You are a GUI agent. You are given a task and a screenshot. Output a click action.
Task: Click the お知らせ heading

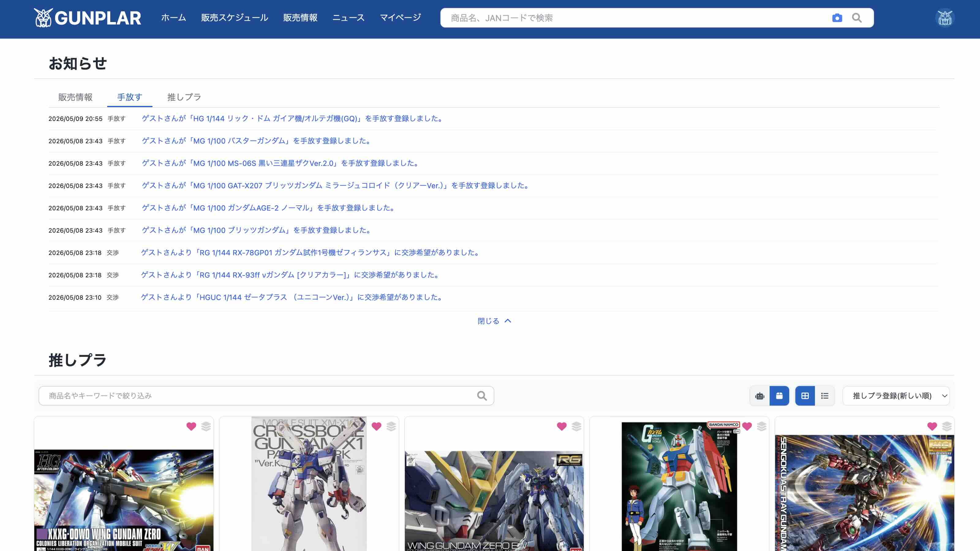[77, 63]
